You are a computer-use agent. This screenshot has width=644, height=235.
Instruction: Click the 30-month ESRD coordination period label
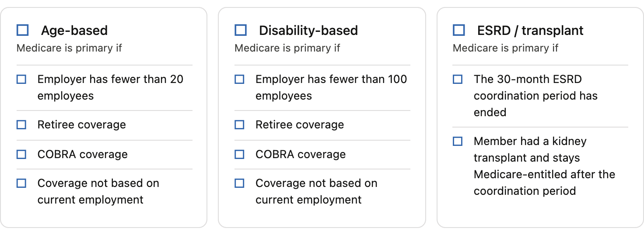[x=535, y=96]
